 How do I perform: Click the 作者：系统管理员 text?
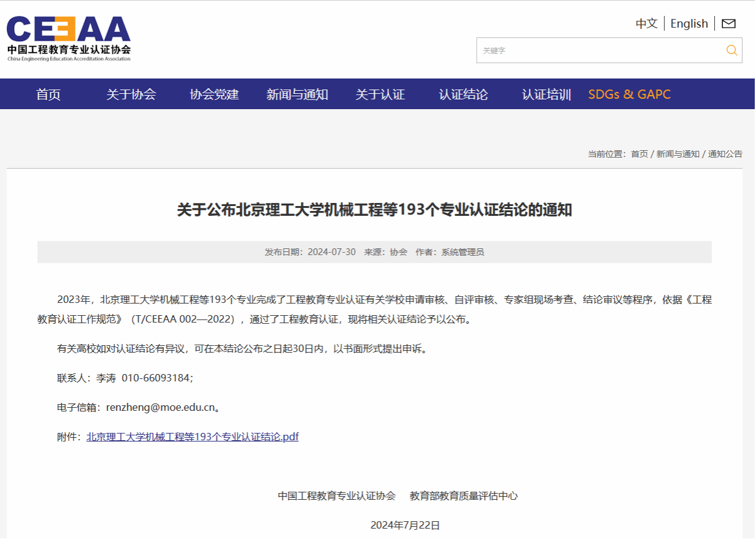point(450,252)
